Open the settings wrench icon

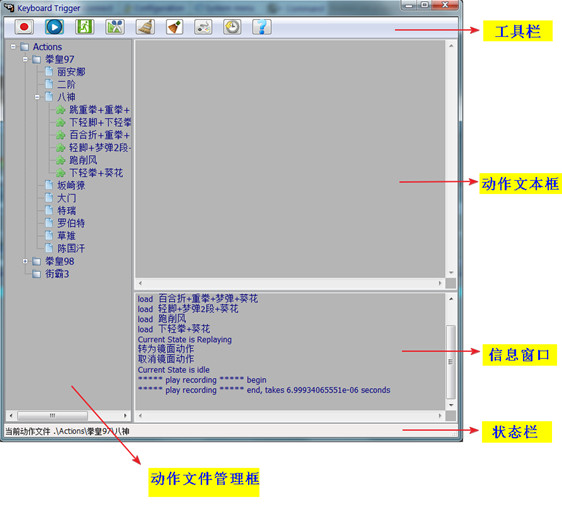(x=203, y=27)
